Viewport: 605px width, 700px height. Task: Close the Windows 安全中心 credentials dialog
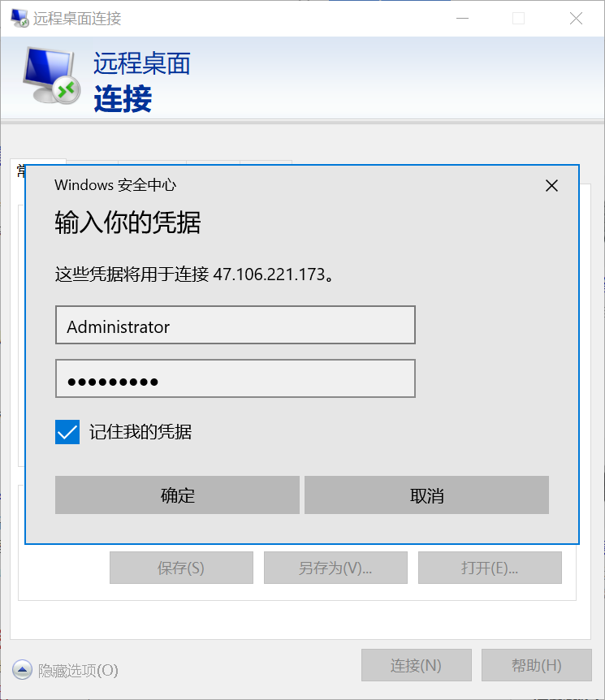tap(551, 186)
